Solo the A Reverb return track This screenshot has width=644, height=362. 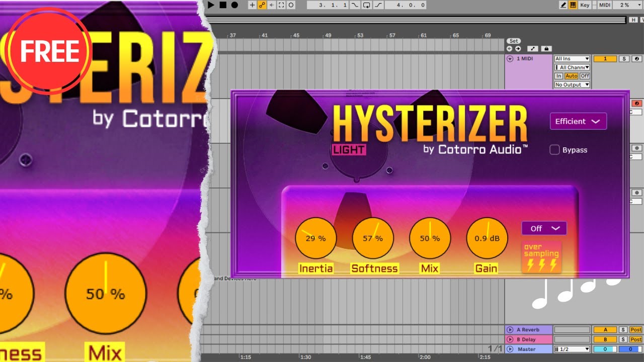[x=623, y=330]
